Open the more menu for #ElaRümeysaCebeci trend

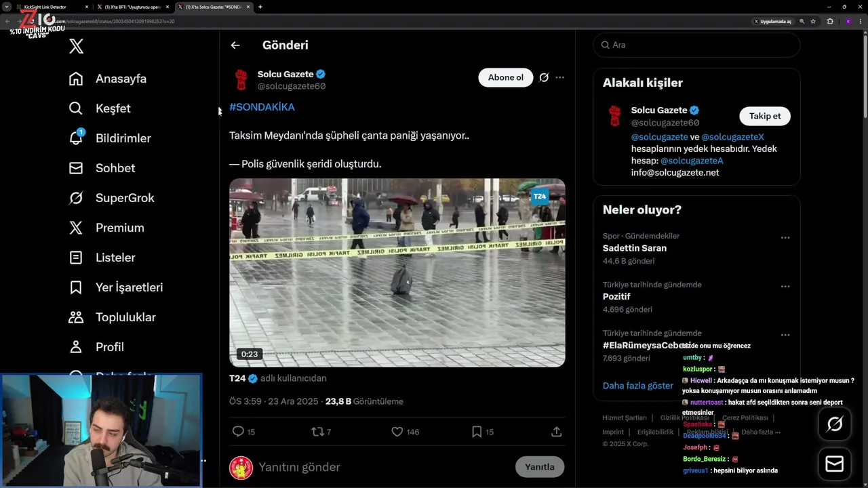[x=785, y=335]
